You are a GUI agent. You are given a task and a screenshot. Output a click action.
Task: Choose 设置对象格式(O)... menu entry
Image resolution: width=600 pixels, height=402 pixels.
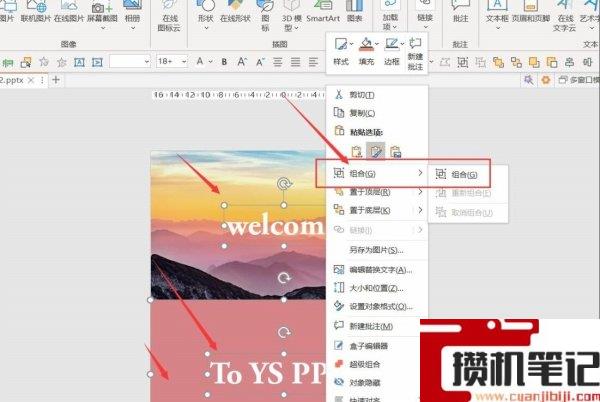coord(379,307)
